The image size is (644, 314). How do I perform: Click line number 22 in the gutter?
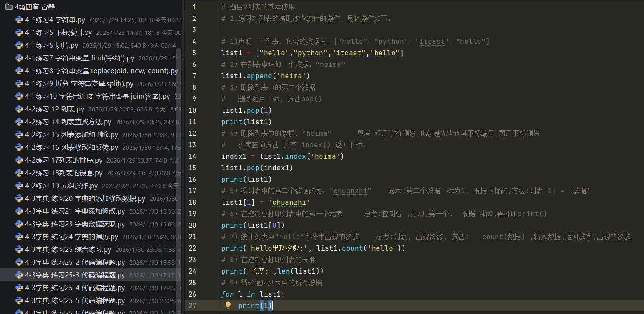click(192, 248)
